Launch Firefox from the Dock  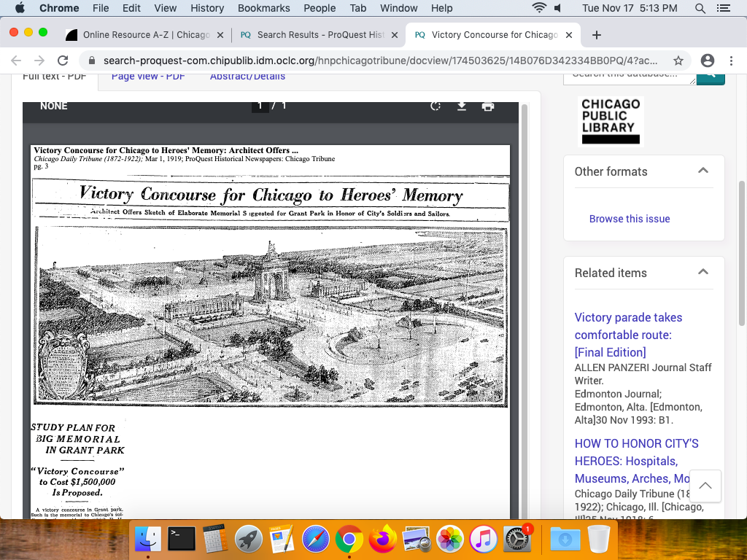tap(380, 540)
